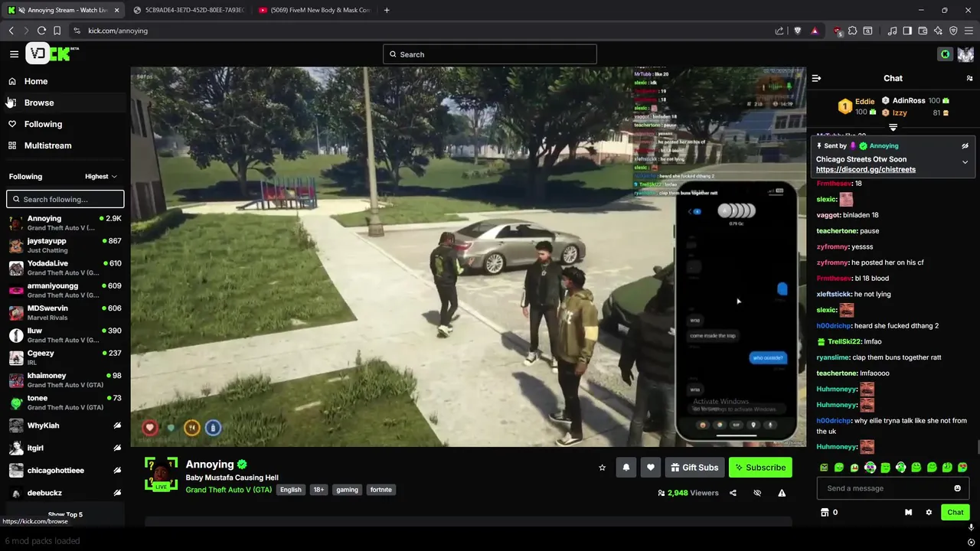The height and width of the screenshot is (551, 980).
Task: Open the hamburger menu beside the Kick logo
Action: [x=14, y=54]
